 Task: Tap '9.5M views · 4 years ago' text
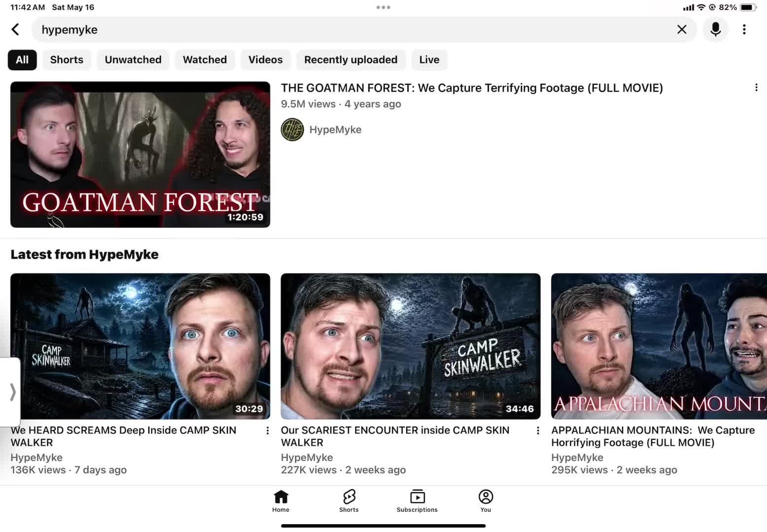point(341,104)
